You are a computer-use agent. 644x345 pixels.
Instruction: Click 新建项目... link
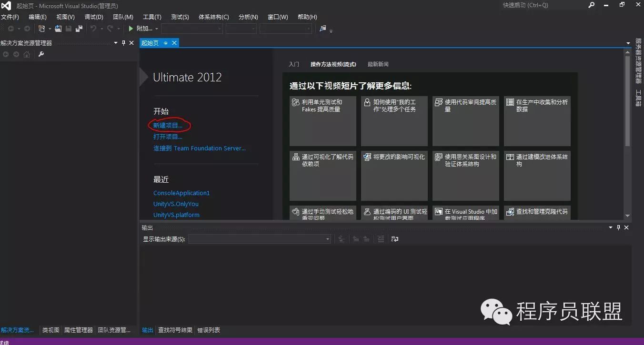[x=168, y=125]
